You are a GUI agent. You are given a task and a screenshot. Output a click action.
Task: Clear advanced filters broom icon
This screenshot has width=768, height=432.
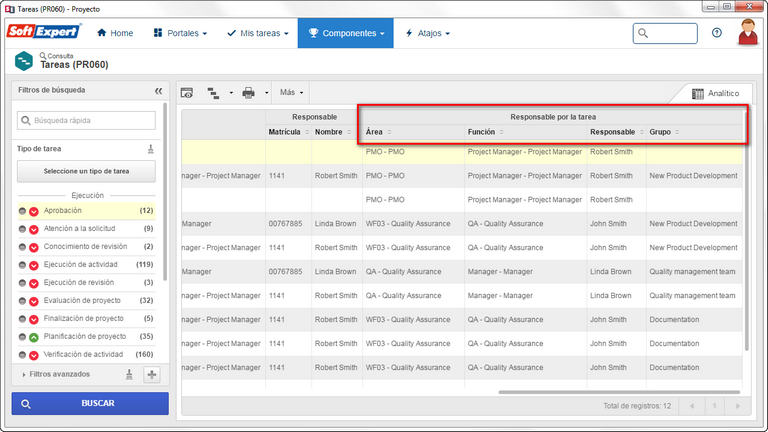pos(129,375)
